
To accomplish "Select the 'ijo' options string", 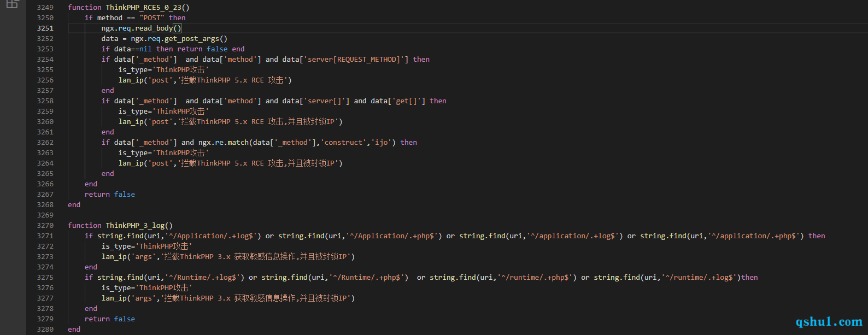I will tap(382, 143).
